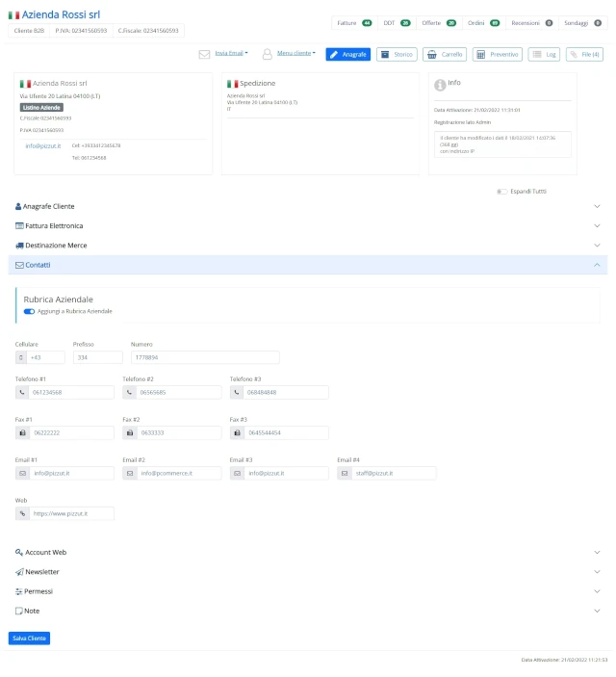Click the envelope icon beside Invia Email

point(204,54)
